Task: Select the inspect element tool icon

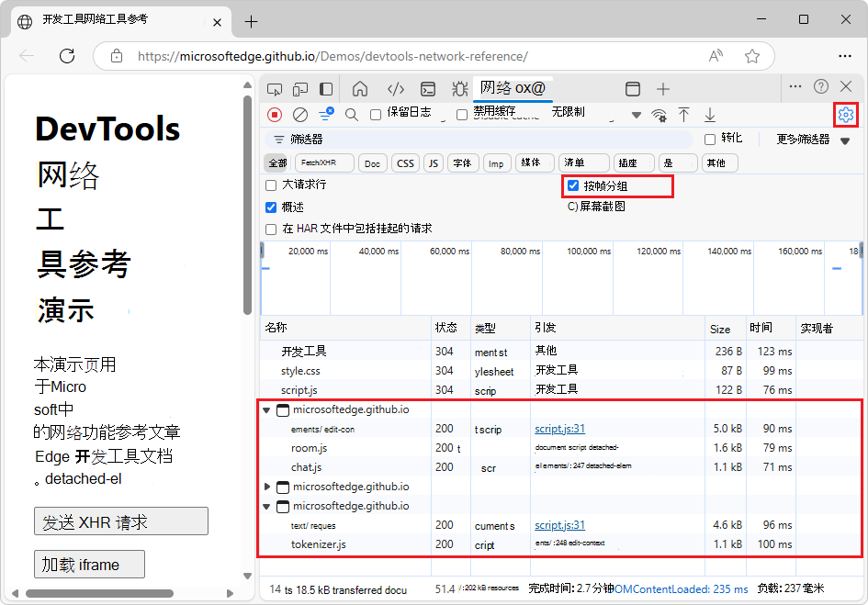Action: (273, 88)
